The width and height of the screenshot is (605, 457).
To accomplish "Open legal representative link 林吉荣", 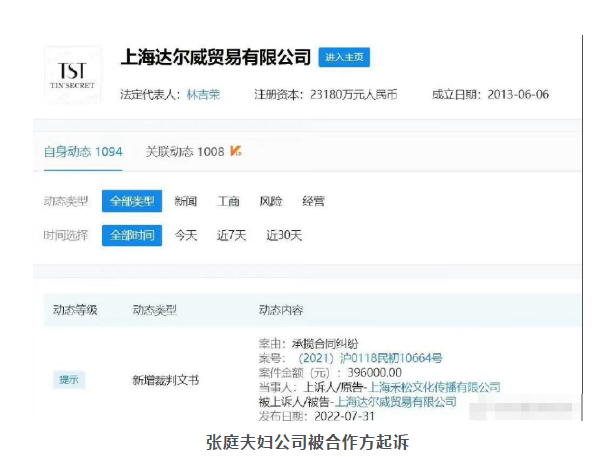I will click(x=203, y=95).
